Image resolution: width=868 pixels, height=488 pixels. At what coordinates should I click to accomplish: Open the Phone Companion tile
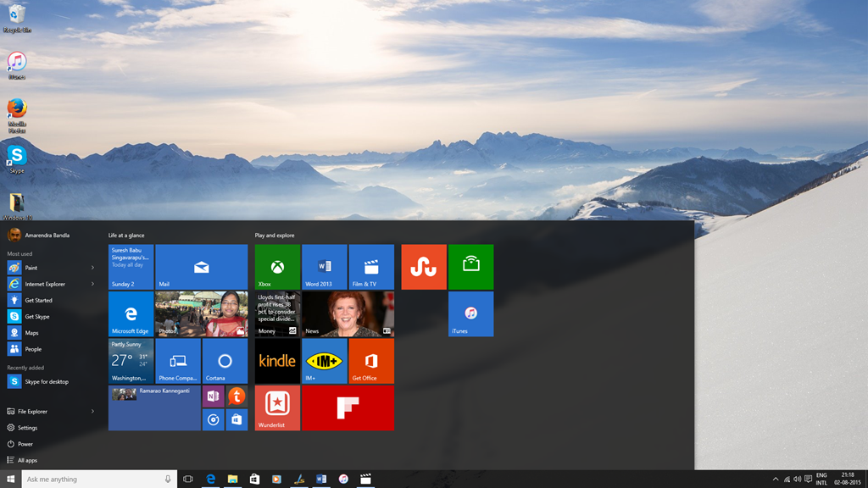tap(178, 361)
